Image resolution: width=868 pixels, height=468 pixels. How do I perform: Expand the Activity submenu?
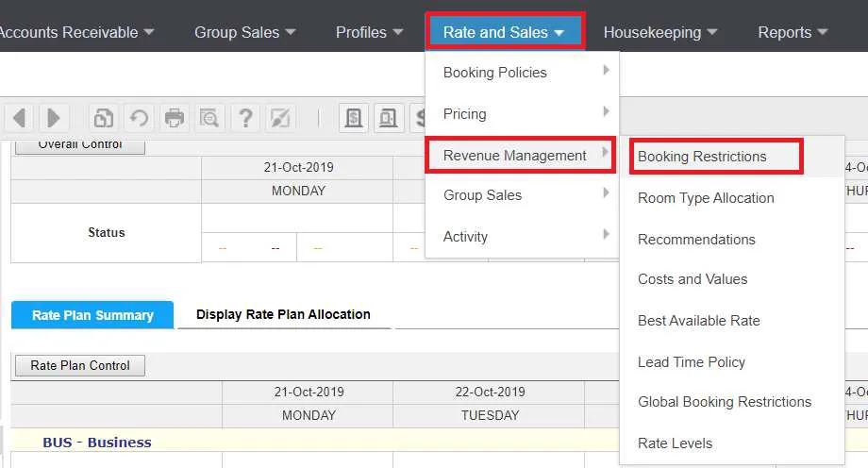(x=522, y=237)
